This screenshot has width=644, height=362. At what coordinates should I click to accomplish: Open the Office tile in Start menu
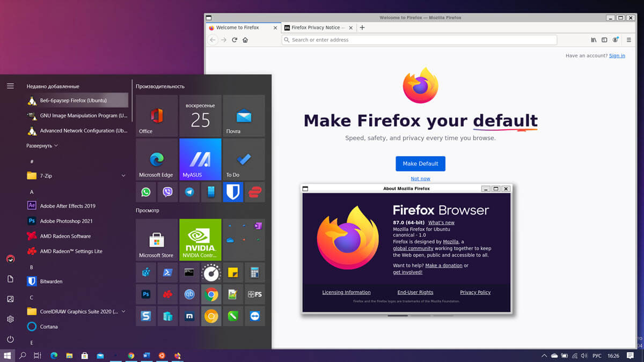point(157,116)
